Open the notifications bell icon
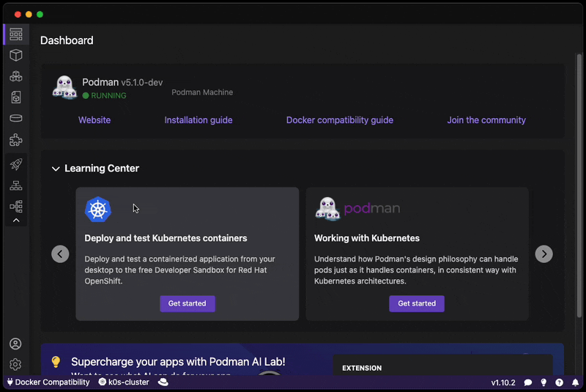Image resolution: width=586 pixels, height=392 pixels. coord(575,382)
